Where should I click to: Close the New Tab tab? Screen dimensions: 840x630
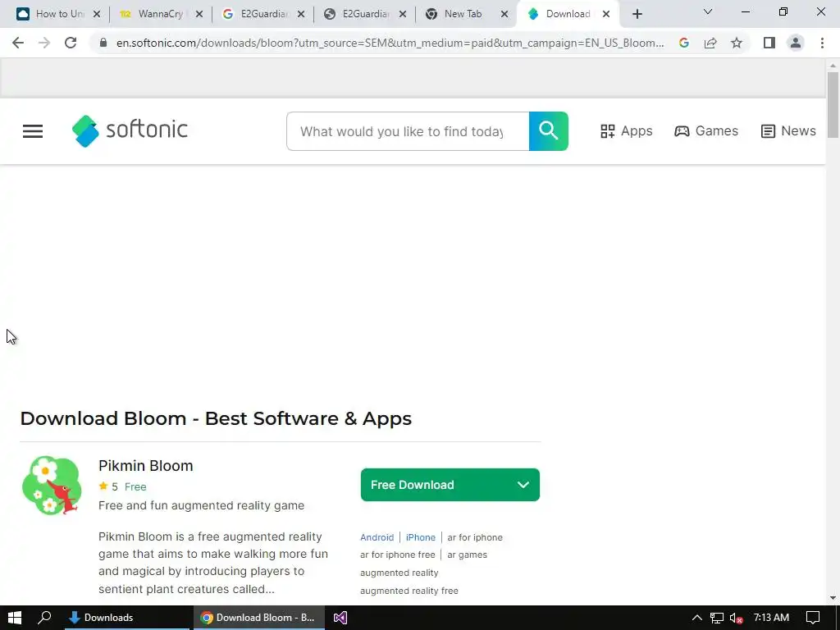(x=504, y=15)
